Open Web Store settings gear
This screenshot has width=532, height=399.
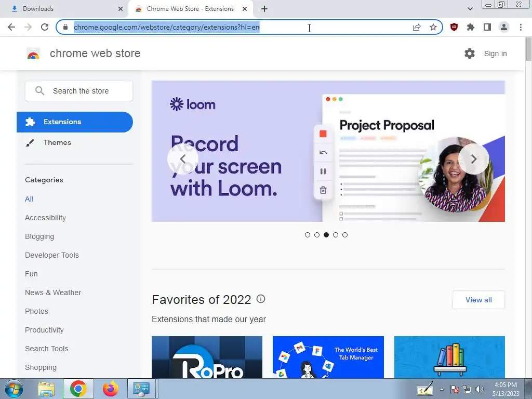[x=470, y=54]
